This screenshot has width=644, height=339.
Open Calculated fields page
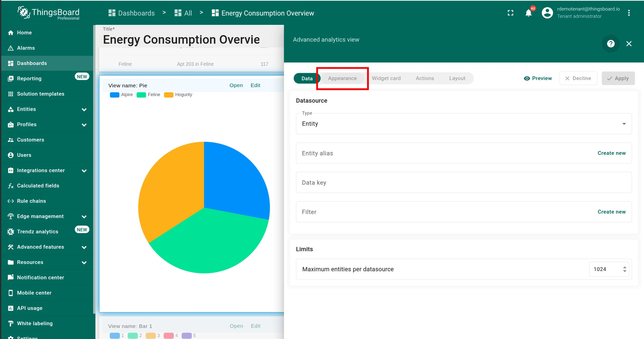47,186
